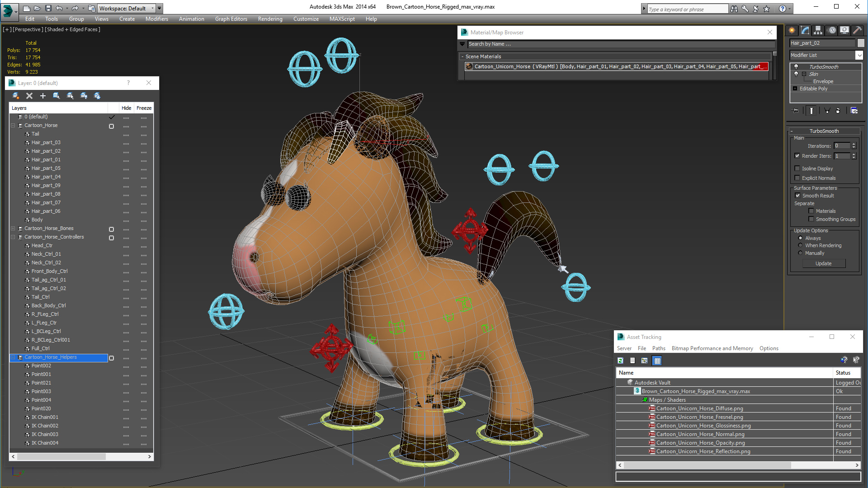Click Remove modifier from stack trash icon

838,111
